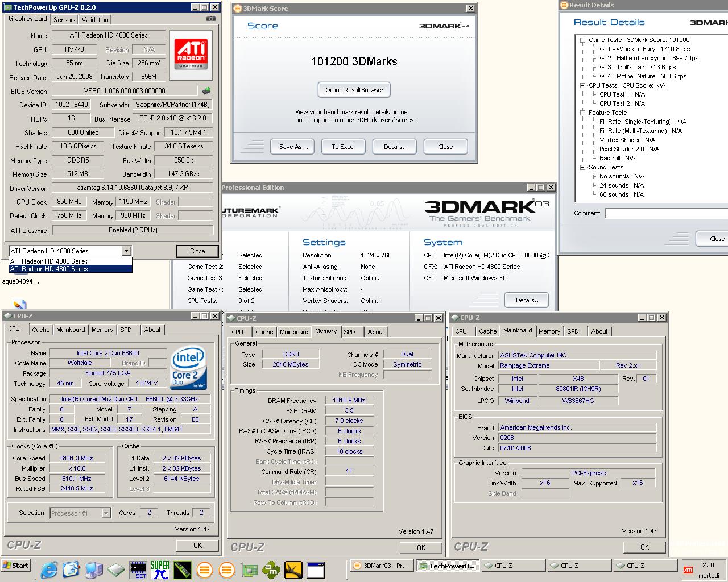Select GT4 - Mother Nature result
Image resolution: width=728 pixels, height=582 pixels.
[643, 76]
